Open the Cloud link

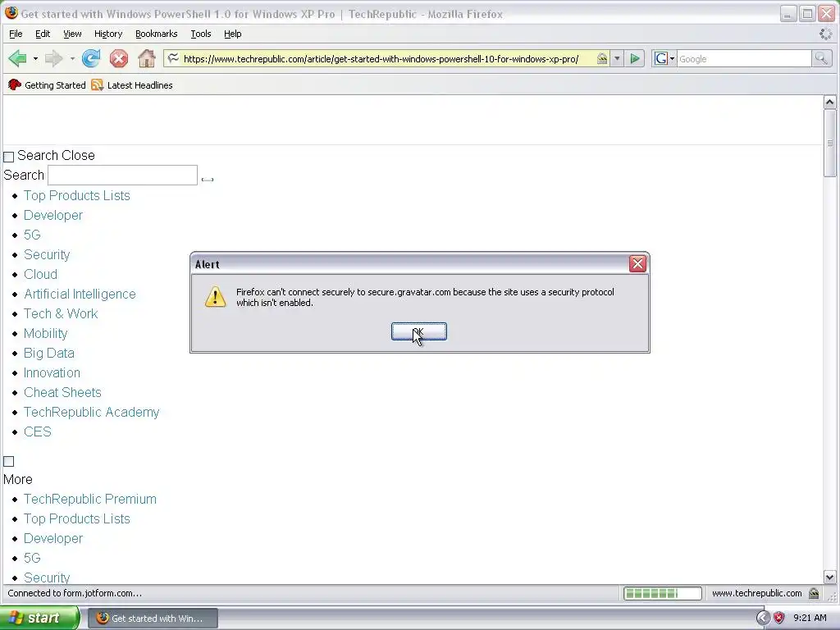point(40,274)
